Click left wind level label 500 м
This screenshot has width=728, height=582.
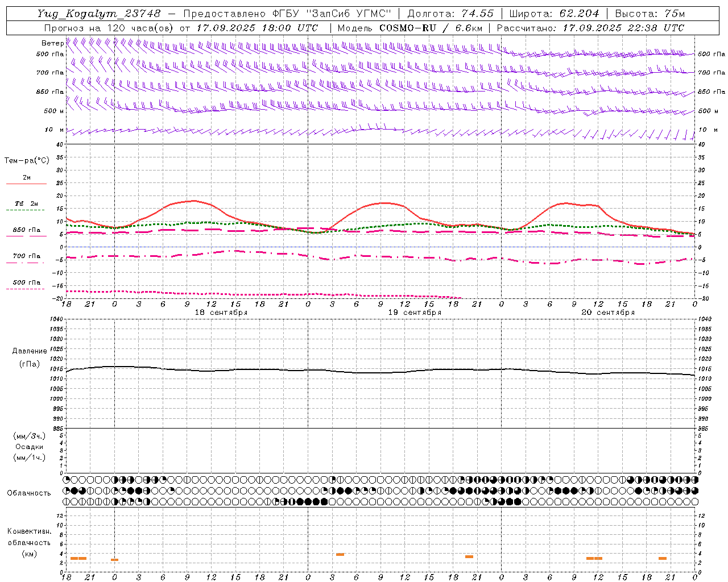coord(54,111)
